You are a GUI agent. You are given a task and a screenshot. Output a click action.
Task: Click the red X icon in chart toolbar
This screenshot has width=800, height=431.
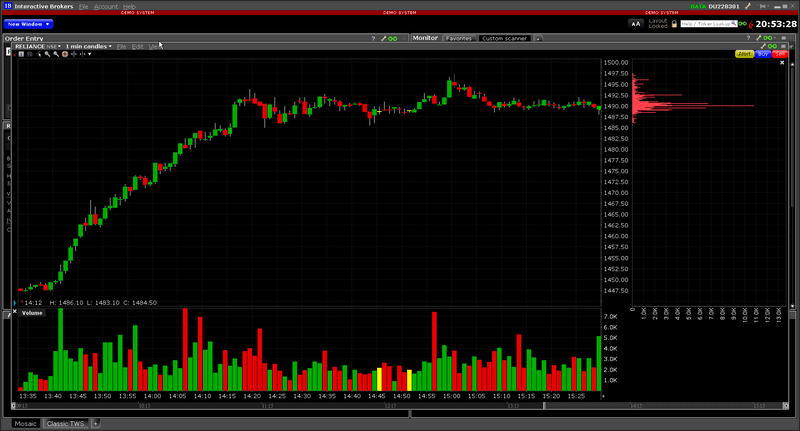pos(14,55)
